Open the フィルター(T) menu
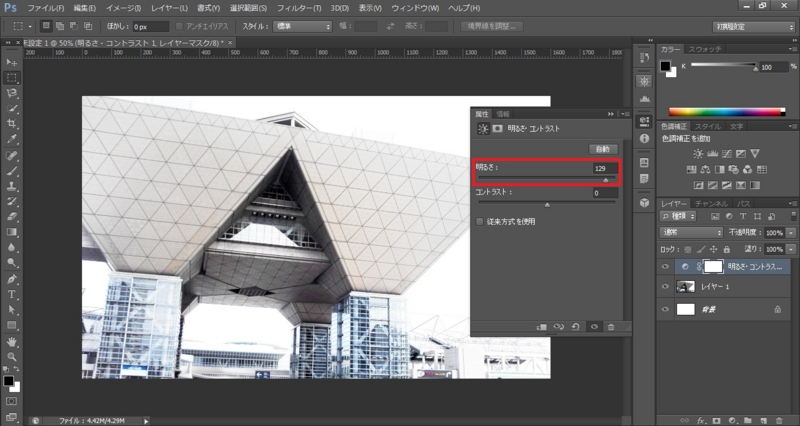Screen dimensions: 800x426 pyautogui.click(x=299, y=8)
